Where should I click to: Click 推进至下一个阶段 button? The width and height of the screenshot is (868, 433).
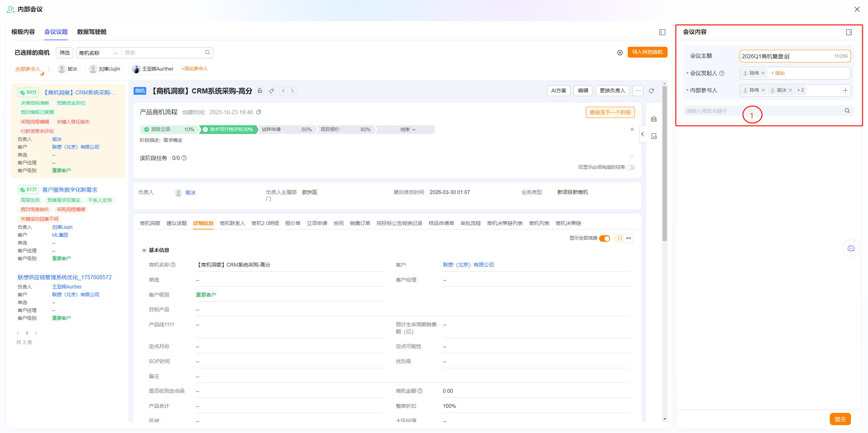pos(610,112)
